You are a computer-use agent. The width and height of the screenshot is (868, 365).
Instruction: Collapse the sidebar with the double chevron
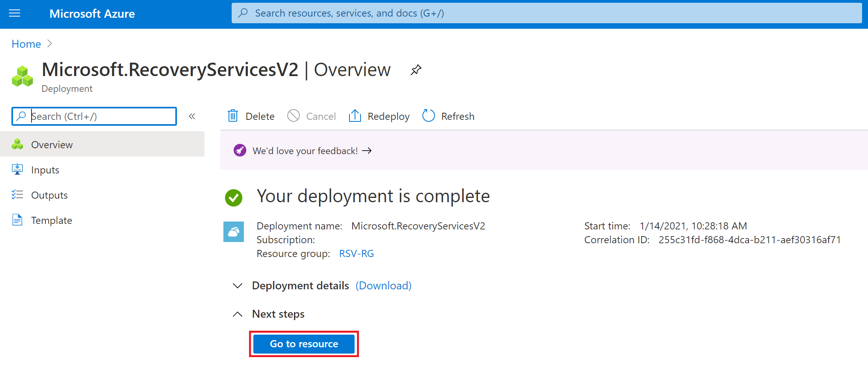click(192, 116)
